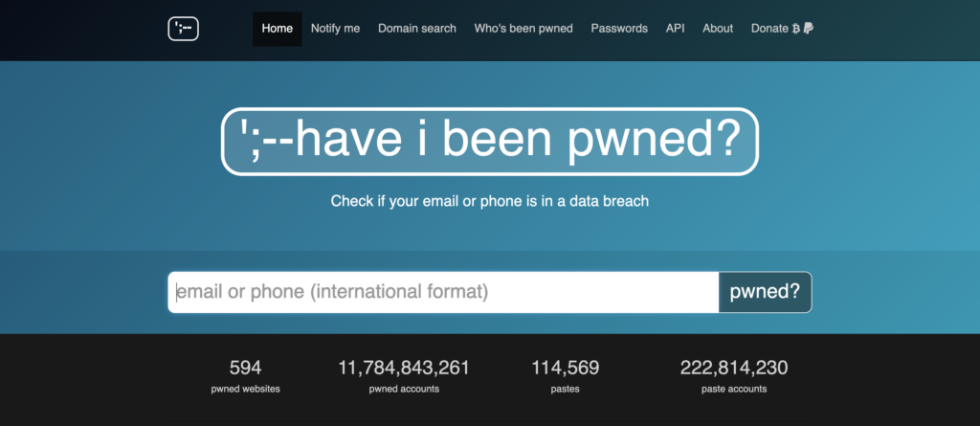Image resolution: width=980 pixels, height=426 pixels.
Task: Navigate to the Passwords page
Action: tap(619, 29)
